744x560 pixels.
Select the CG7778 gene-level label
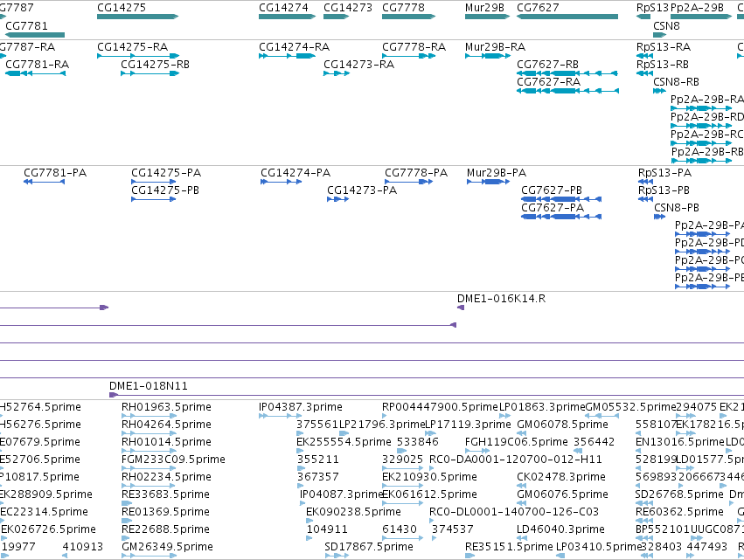coord(403,8)
